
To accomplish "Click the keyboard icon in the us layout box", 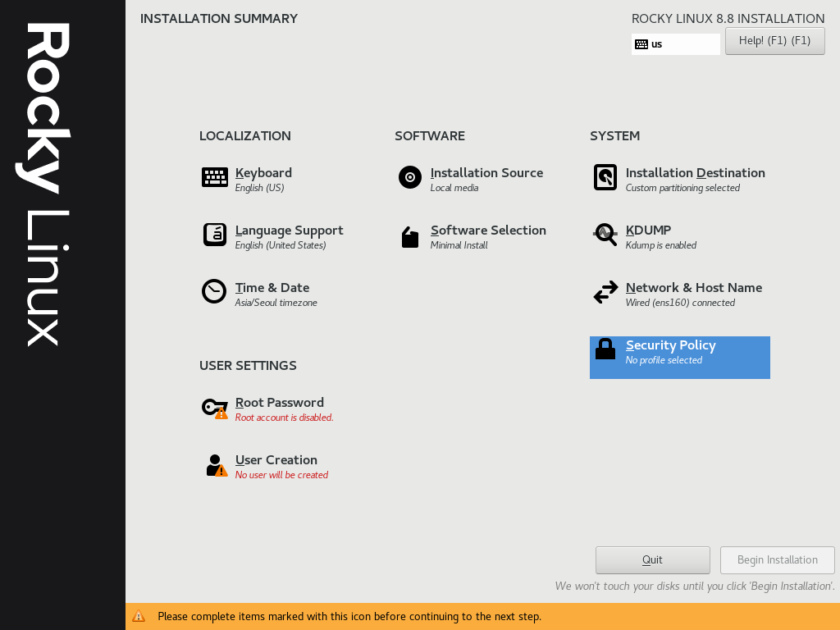I will [x=641, y=44].
